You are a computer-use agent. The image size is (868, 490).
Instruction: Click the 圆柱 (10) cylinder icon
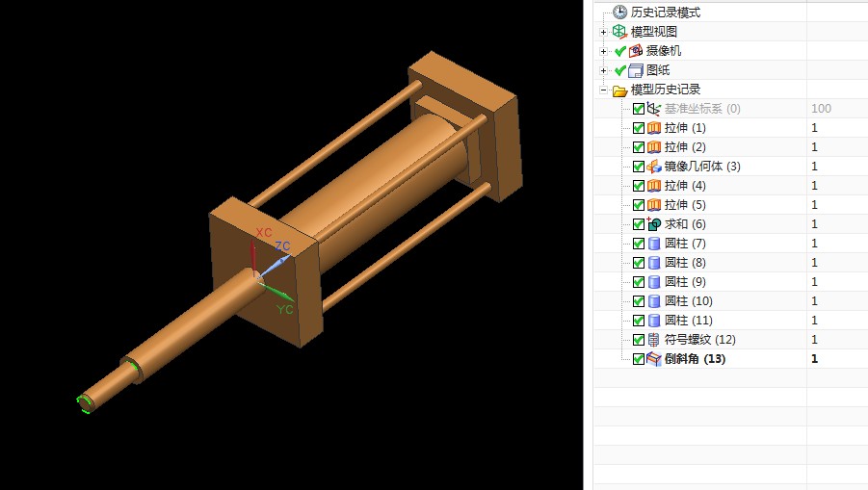[654, 301]
